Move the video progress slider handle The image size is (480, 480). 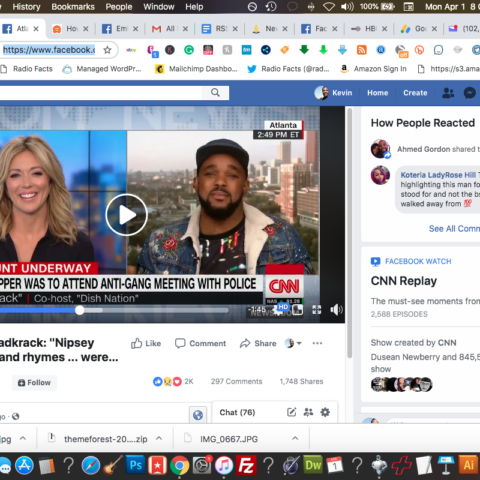point(79,310)
